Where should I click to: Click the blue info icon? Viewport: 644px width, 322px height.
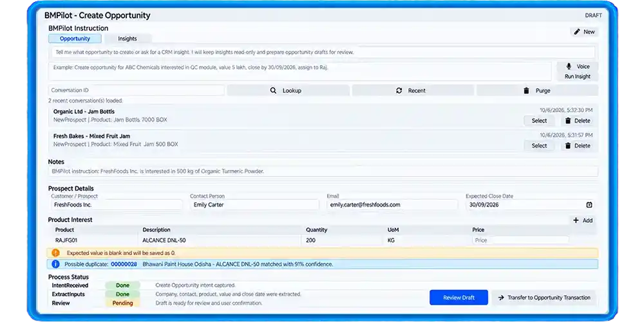tap(56, 264)
